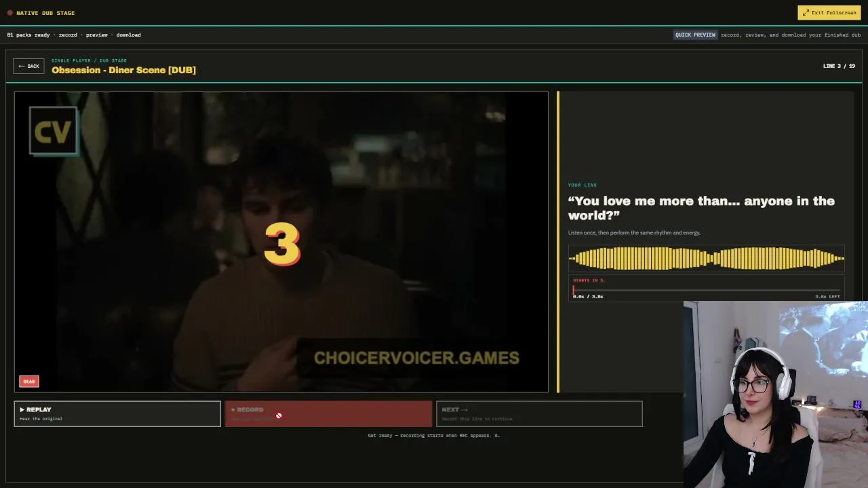Replay the original line audio
The width and height of the screenshot is (868, 488).
[x=117, y=413]
